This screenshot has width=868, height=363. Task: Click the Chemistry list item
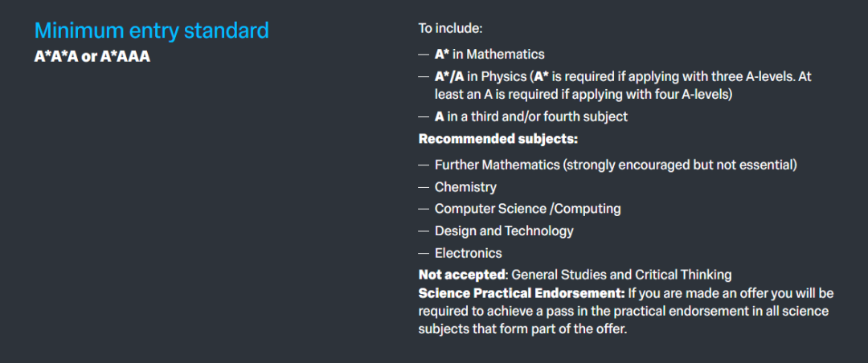(465, 187)
